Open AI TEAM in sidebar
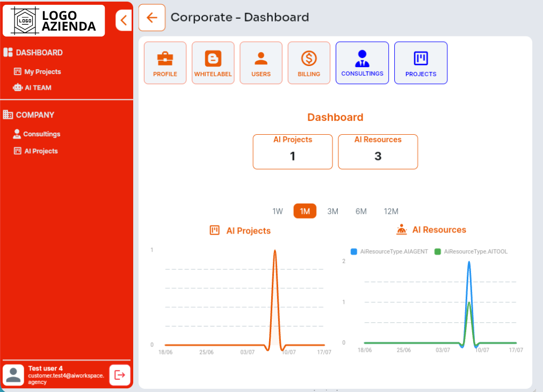This screenshot has width=543, height=392. tap(38, 88)
